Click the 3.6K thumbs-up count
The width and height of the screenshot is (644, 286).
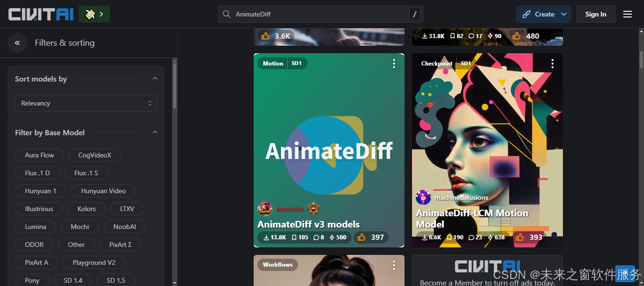[276, 36]
